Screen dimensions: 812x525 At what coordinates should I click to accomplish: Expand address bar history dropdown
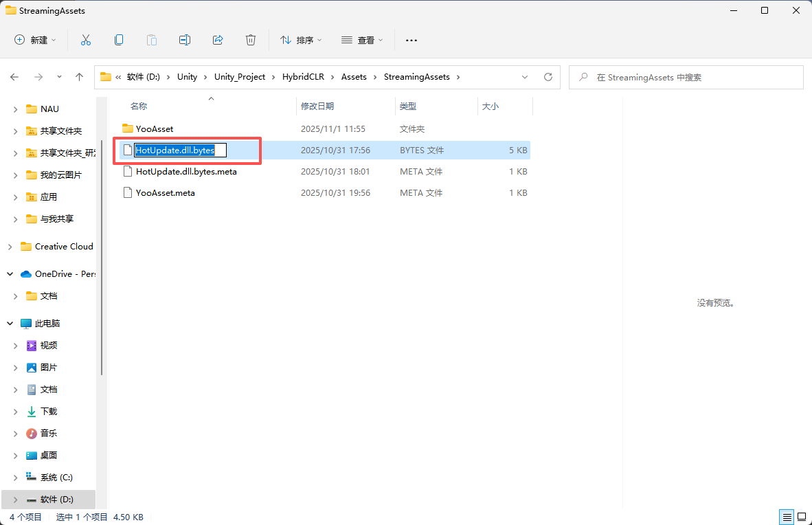click(x=525, y=77)
